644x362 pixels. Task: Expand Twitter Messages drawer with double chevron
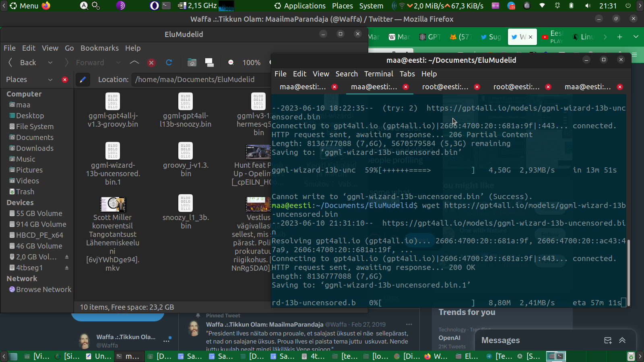click(622, 340)
